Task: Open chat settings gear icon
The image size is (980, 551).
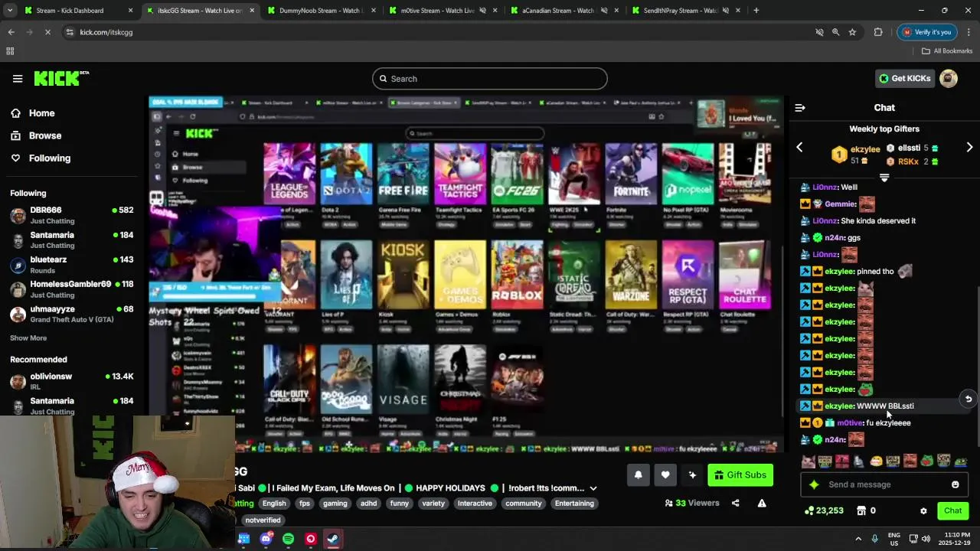Action: (923, 510)
